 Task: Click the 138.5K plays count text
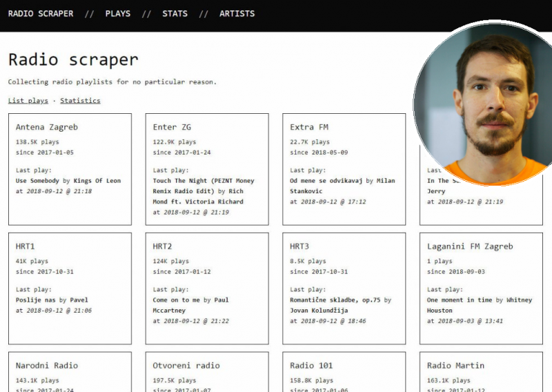click(37, 142)
